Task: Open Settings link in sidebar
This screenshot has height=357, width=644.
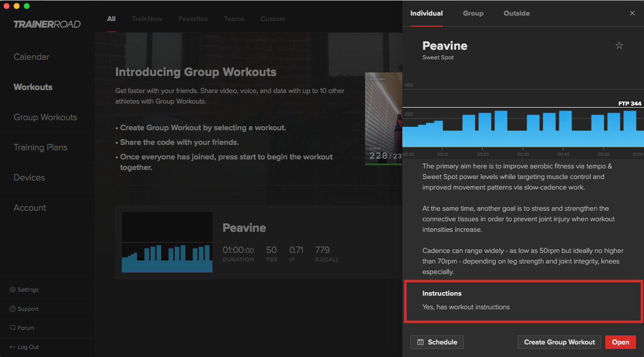Action: click(28, 290)
